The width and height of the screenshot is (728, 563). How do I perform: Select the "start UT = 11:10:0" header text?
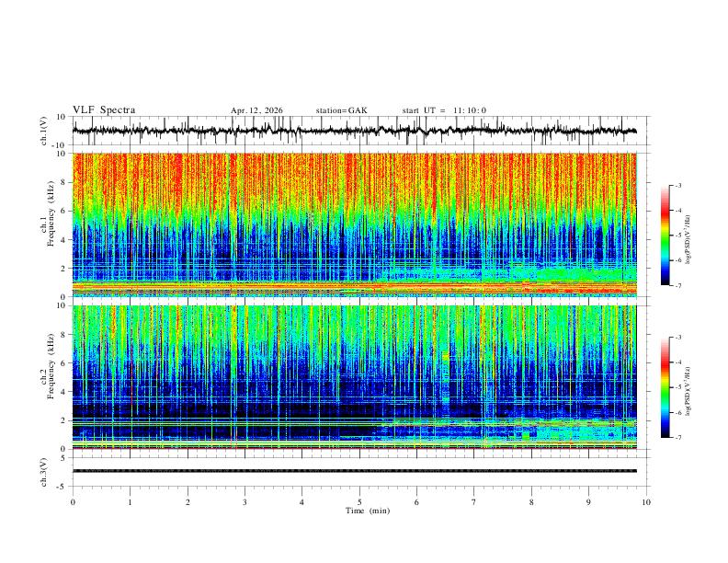point(444,110)
